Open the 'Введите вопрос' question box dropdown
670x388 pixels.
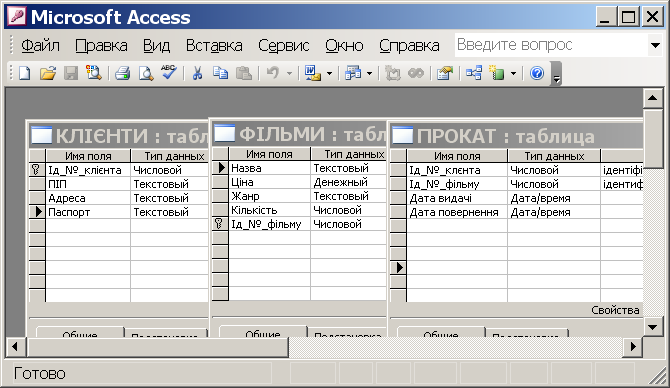(x=655, y=45)
